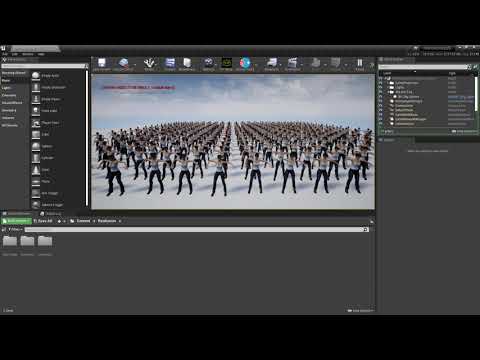This screenshot has height=360, width=480.
Task: Open World Outliner View Options
Action: [464, 131]
